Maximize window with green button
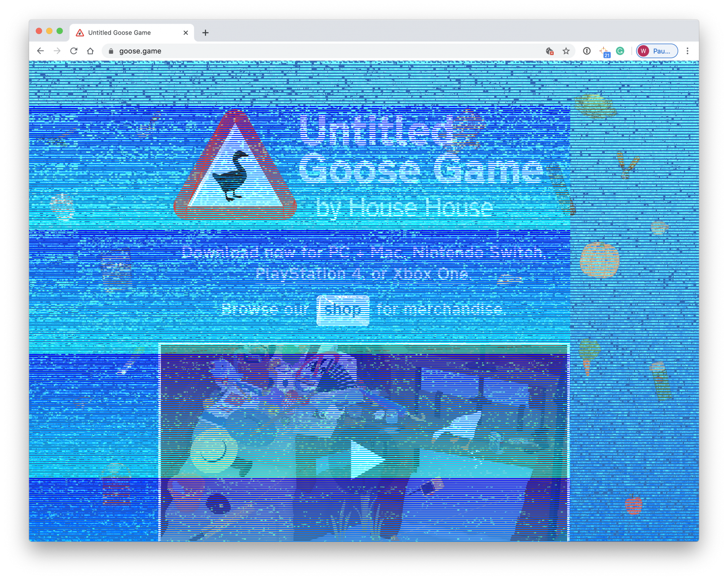 click(60, 31)
